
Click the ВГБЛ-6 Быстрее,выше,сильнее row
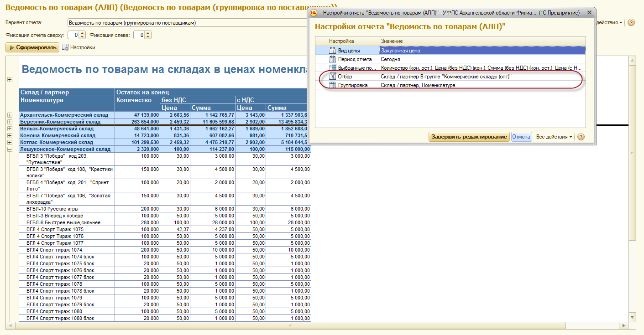67,222
